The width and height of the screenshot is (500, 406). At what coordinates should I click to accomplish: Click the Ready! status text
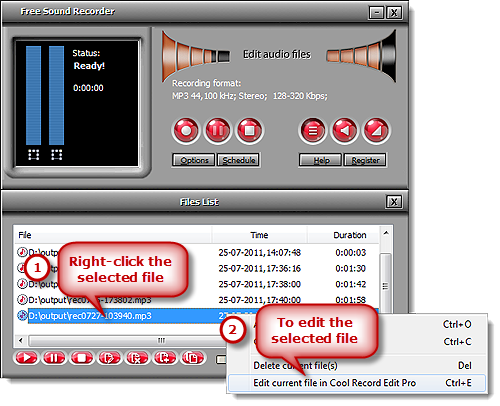pos(89,66)
